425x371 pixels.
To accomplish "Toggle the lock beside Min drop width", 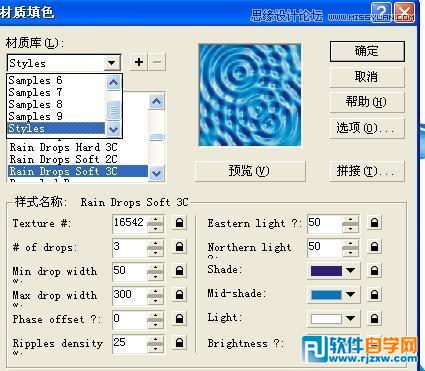I will 179,271.
